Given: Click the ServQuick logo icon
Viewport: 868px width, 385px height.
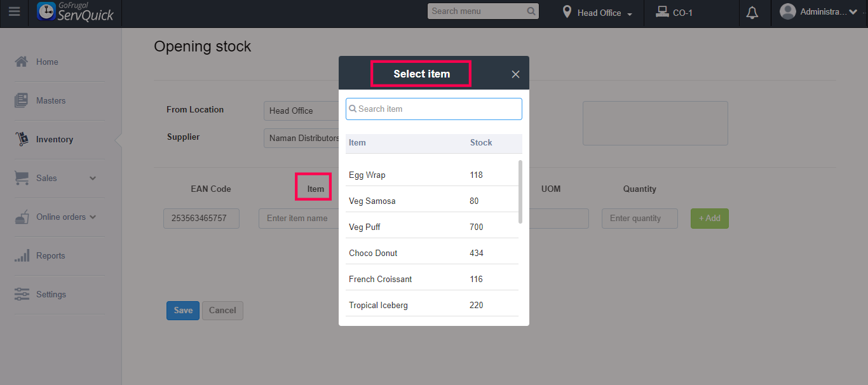Looking at the screenshot, I should (46, 11).
